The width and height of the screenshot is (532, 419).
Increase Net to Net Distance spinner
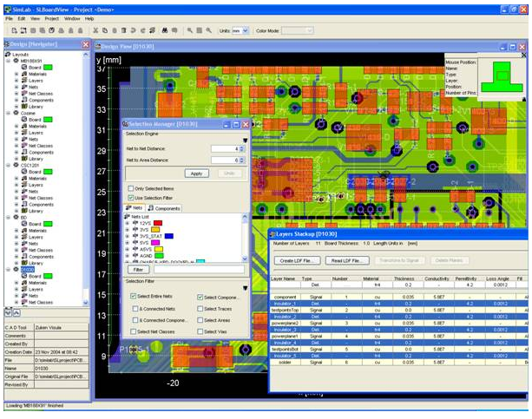coord(241,147)
